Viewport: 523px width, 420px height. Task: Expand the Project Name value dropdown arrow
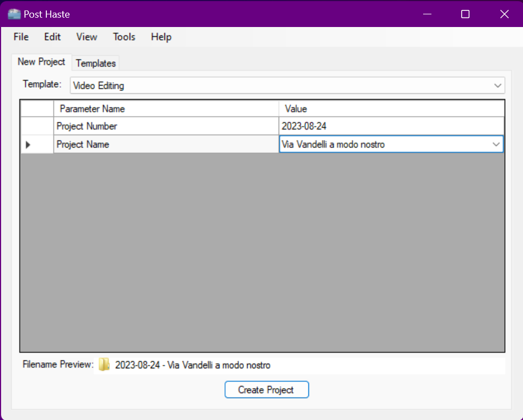click(x=496, y=144)
